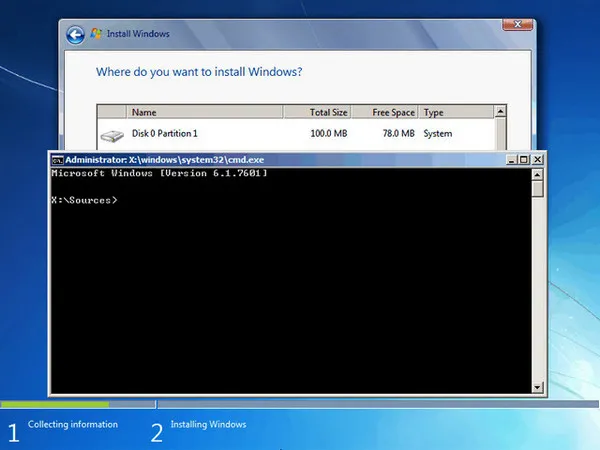Click the blank first column header of the partition list

coord(112,112)
